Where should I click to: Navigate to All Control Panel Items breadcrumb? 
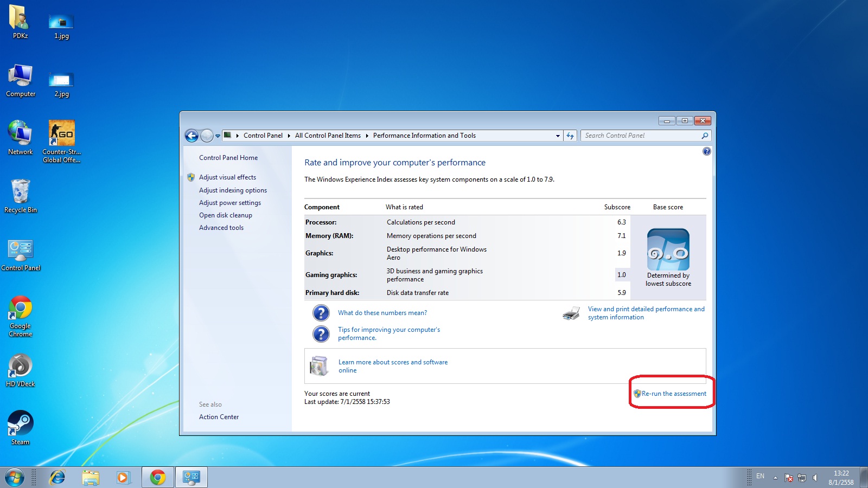(328, 136)
